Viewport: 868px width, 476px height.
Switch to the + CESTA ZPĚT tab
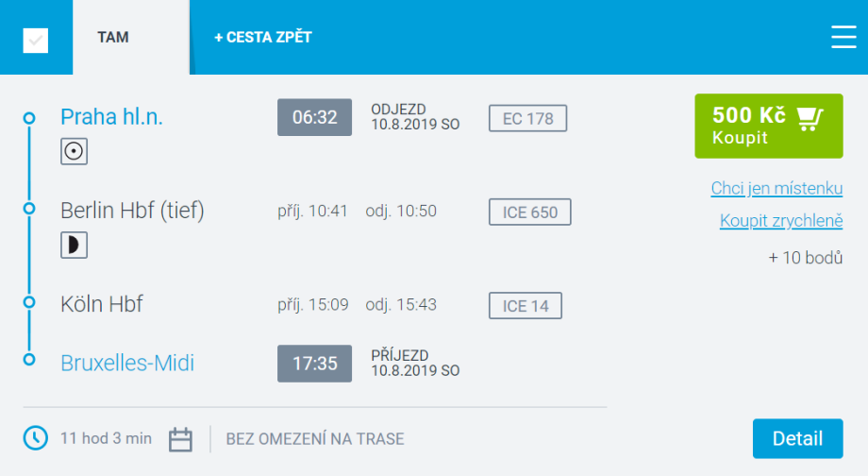262,38
